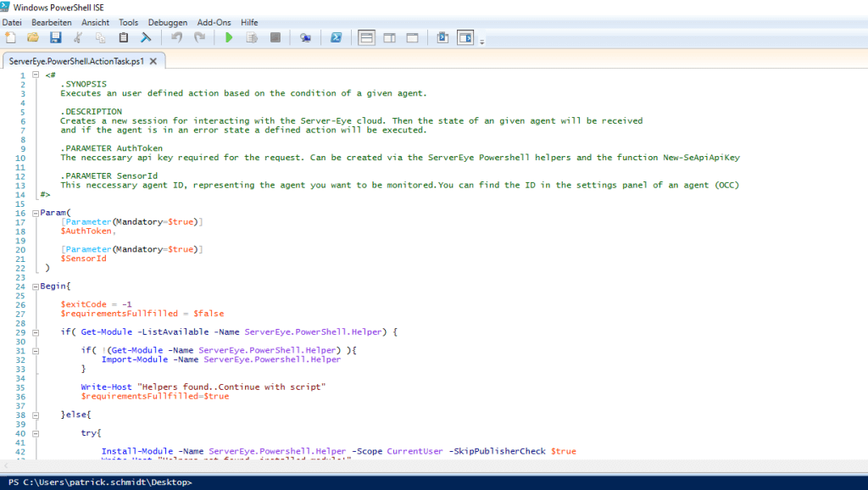Open the Debuggen menu
The height and width of the screenshot is (490, 868).
pyautogui.click(x=167, y=22)
